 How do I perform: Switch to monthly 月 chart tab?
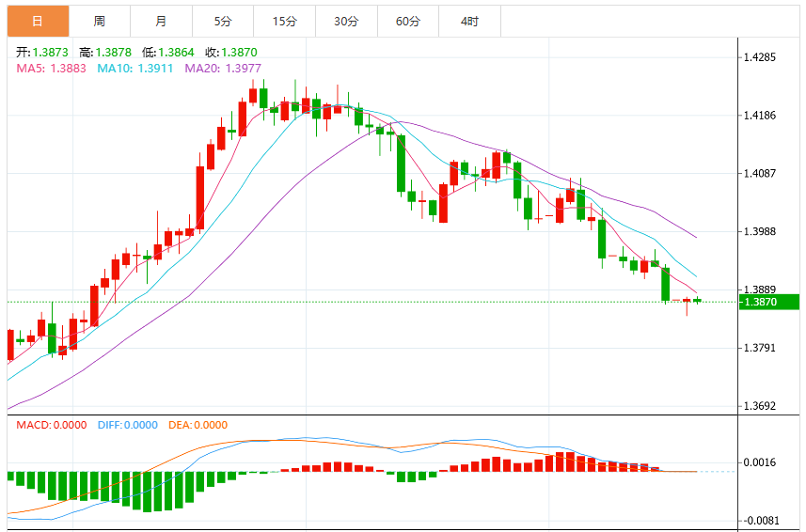(x=161, y=22)
